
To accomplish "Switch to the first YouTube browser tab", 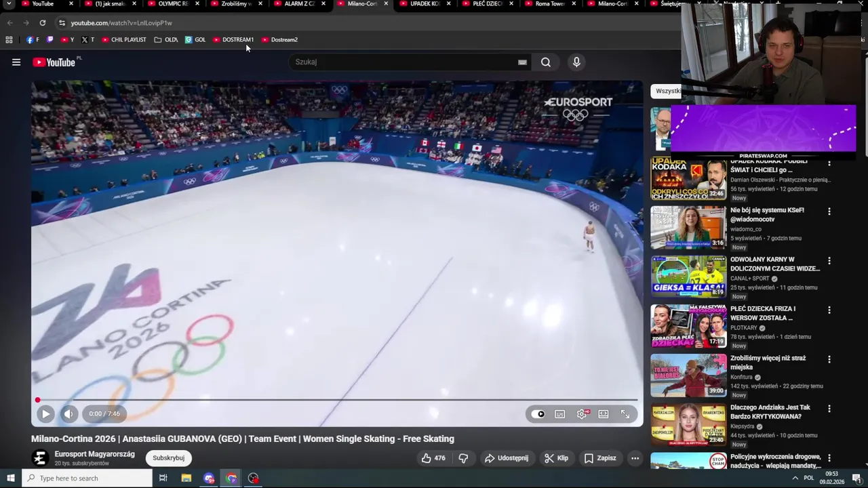I will [x=42, y=4].
